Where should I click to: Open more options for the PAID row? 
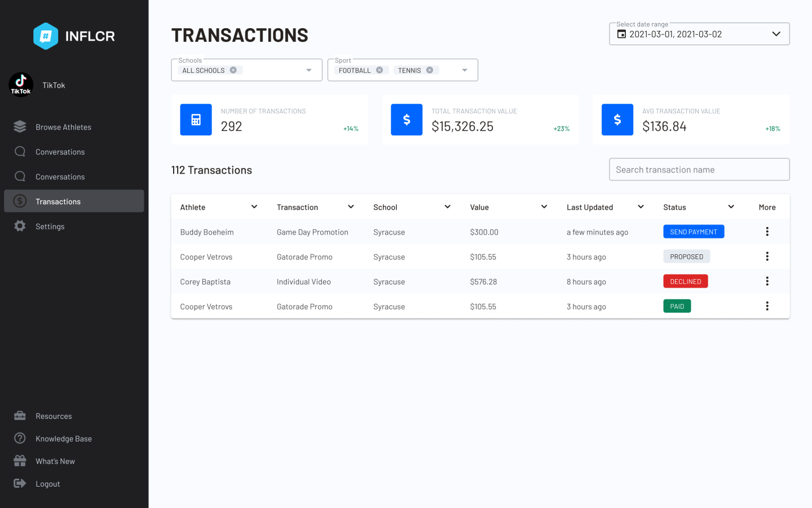[x=767, y=306]
